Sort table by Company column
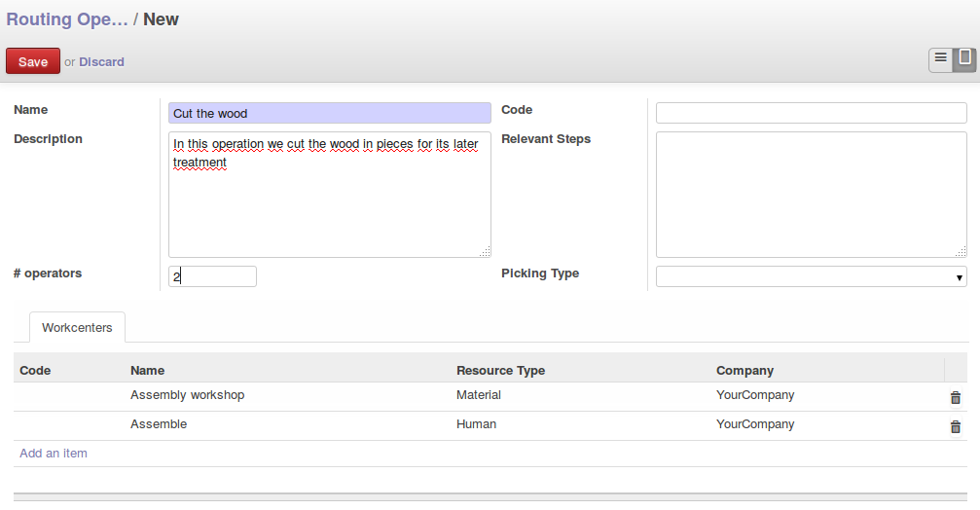Viewport: 980px width, 510px height. coord(744,371)
